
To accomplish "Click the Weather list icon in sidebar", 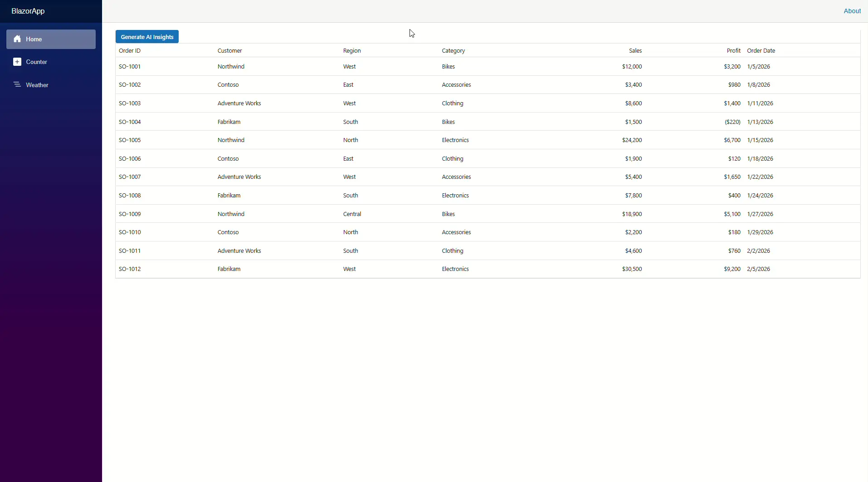I will pyautogui.click(x=17, y=84).
